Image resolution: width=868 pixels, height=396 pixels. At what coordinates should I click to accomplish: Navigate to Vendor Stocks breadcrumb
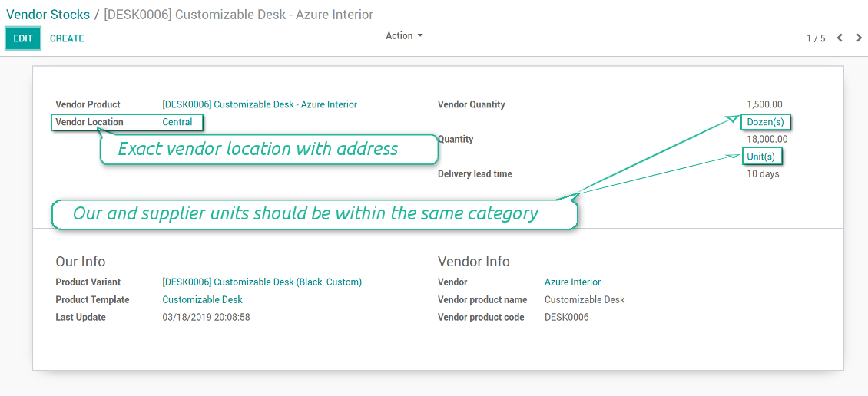pyautogui.click(x=48, y=15)
